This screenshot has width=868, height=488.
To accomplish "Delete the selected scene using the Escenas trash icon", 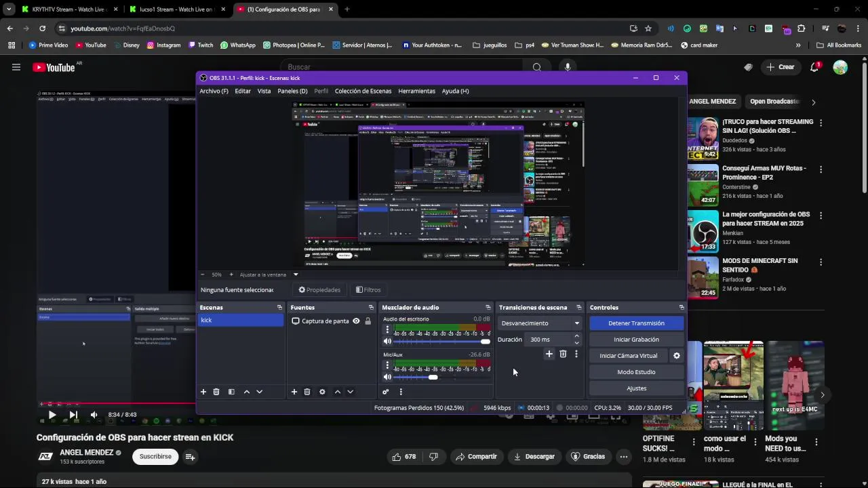I will (x=216, y=392).
